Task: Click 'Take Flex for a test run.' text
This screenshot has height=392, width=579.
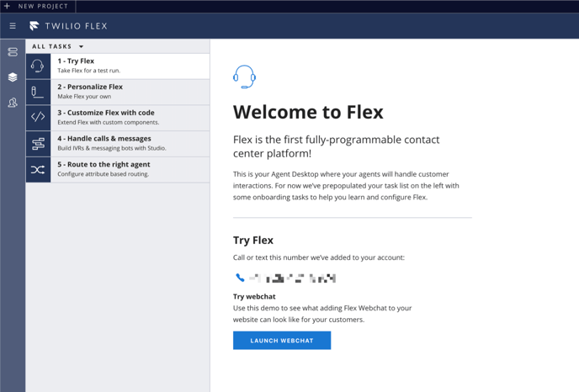Action: coord(89,71)
